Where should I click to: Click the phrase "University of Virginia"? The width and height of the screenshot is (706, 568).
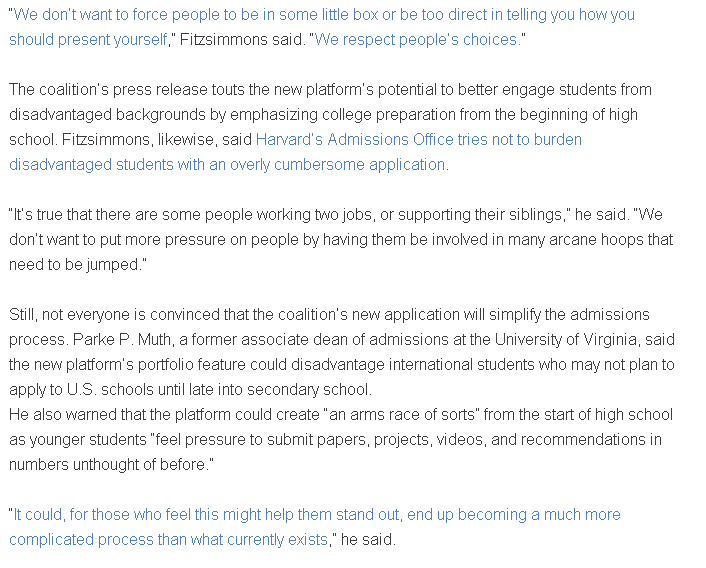566,339
